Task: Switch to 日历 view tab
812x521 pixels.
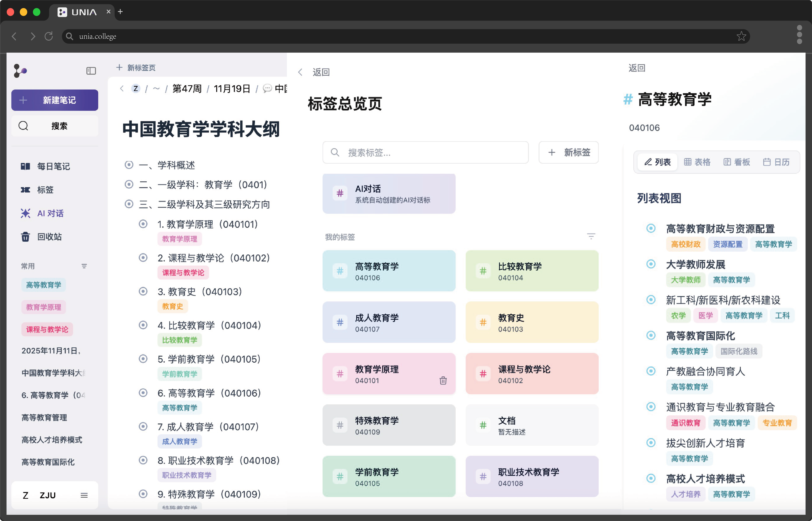Action: [776, 162]
